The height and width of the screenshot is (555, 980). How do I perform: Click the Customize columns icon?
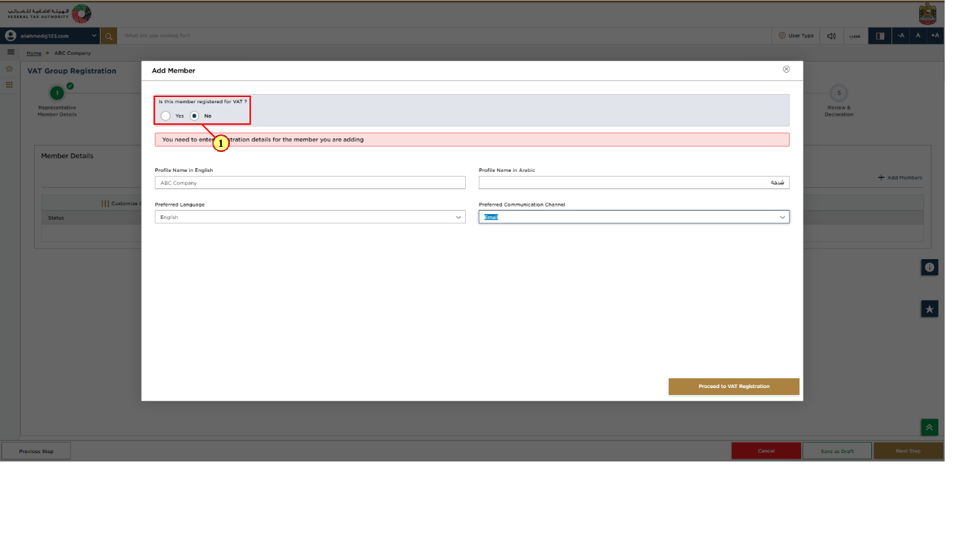[x=105, y=204]
